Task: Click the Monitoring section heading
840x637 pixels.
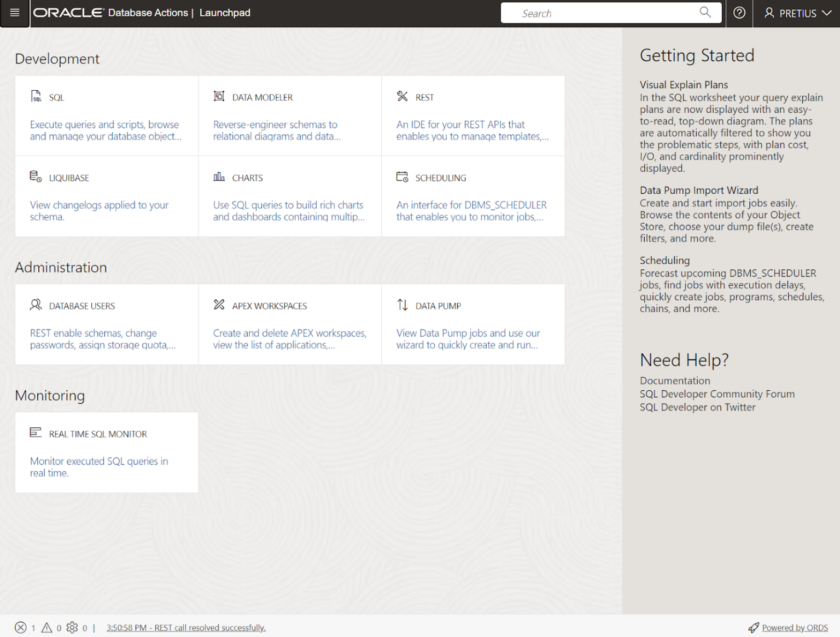Action: [50, 396]
